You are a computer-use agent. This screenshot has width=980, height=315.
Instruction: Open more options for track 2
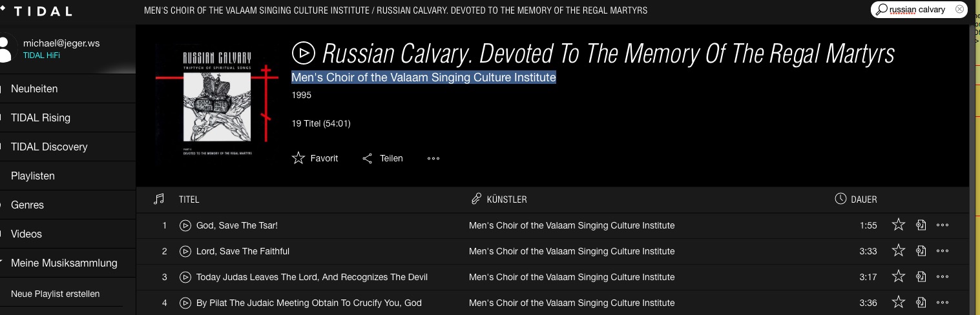pyautogui.click(x=943, y=251)
